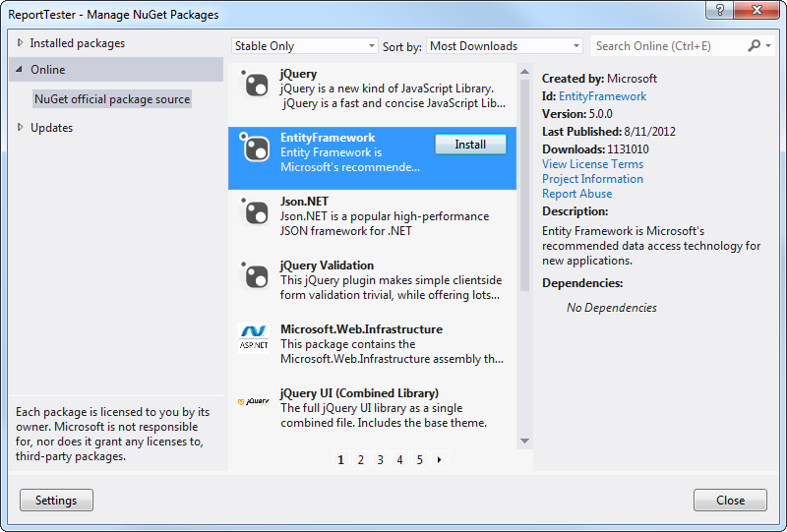The width and height of the screenshot is (787, 532).
Task: Expand the Installed packages section
Action: [x=20, y=43]
